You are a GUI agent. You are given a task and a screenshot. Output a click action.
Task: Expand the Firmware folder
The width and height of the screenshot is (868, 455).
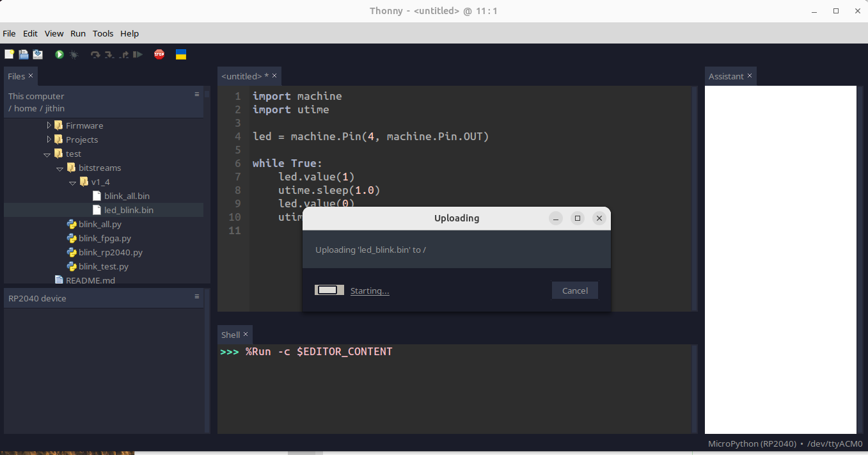click(49, 125)
